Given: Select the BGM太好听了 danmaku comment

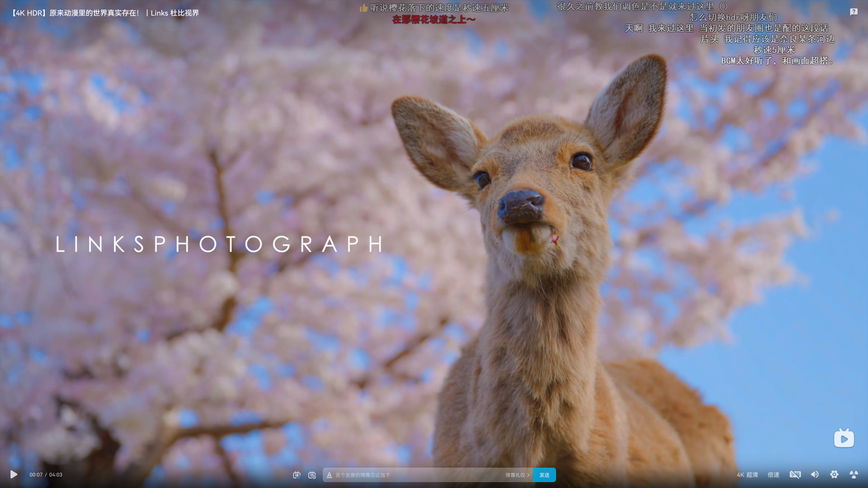Looking at the screenshot, I should 778,61.
